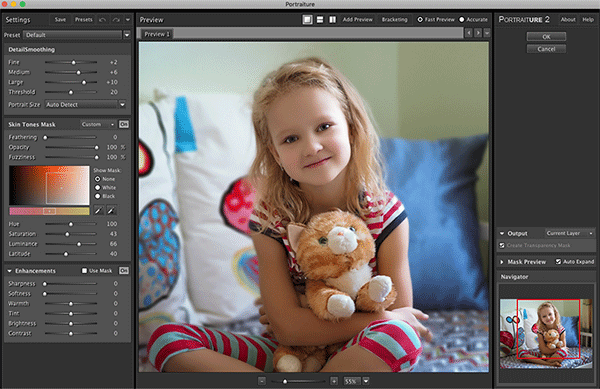Viewport: 600px width, 389px height.
Task: Enable the Use Mask checkbox
Action: [84, 270]
